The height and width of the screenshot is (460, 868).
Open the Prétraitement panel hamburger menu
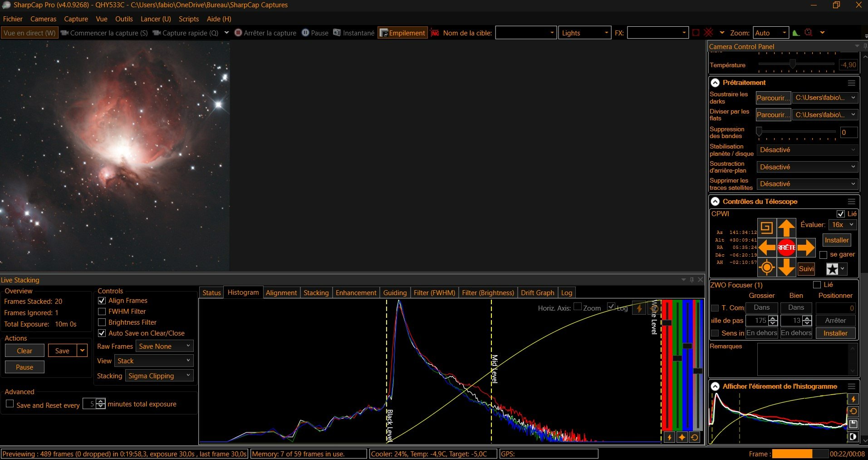[852, 83]
